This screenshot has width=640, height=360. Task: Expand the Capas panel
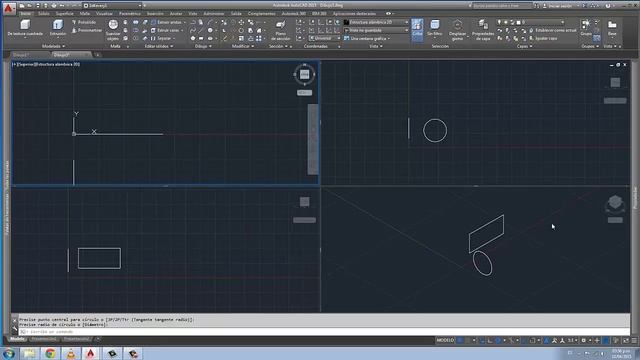524,46
